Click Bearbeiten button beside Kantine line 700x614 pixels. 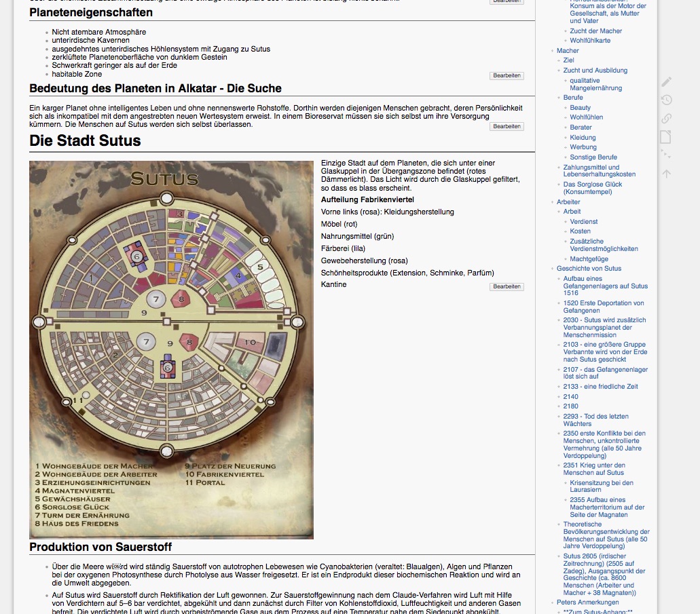pyautogui.click(x=506, y=286)
